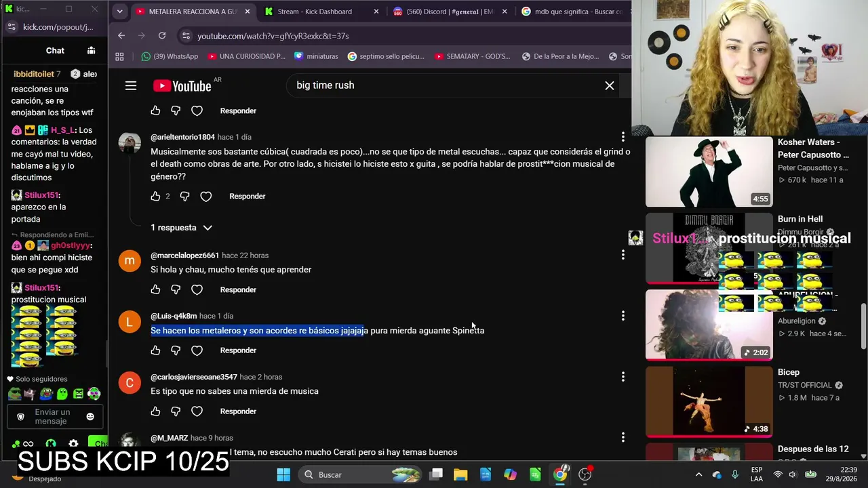Open the @marcelalopez6661 channel link
Viewport: 868px width, 488px height.
point(184,256)
